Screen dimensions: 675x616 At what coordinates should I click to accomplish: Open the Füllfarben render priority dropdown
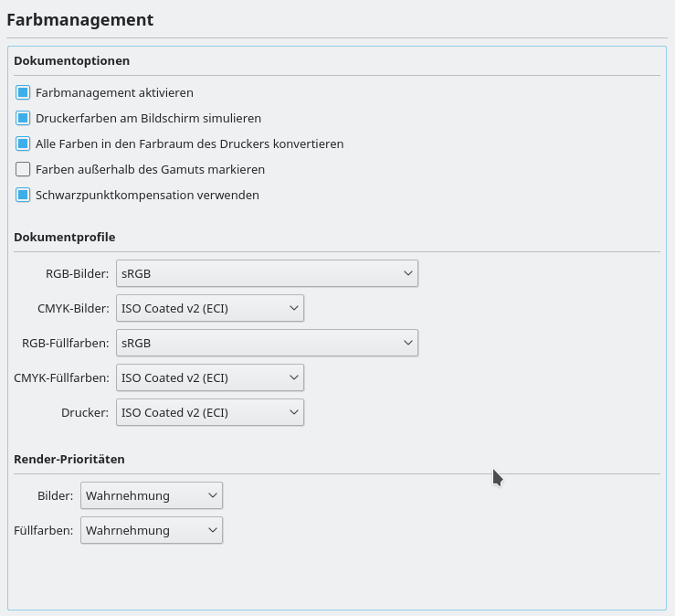[x=152, y=530]
